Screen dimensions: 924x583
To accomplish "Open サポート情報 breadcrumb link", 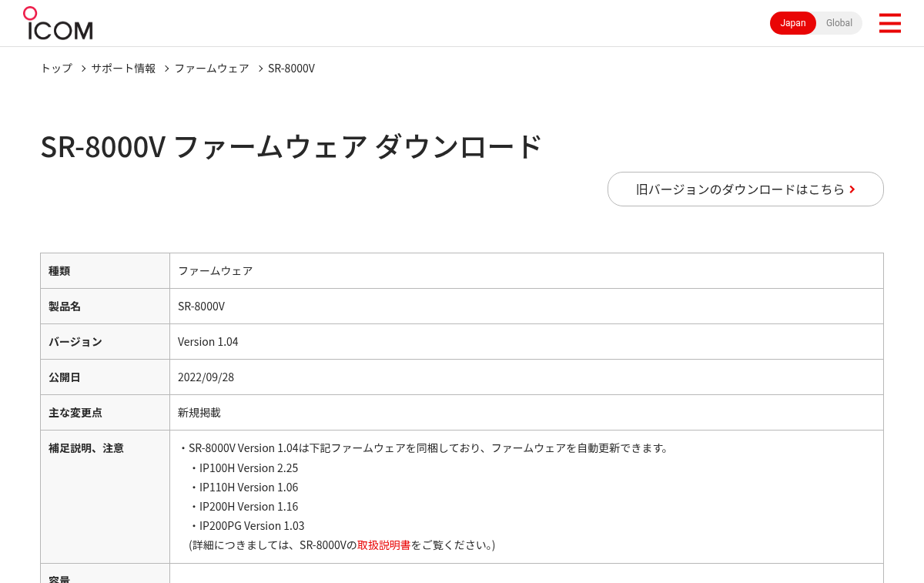I will [123, 68].
